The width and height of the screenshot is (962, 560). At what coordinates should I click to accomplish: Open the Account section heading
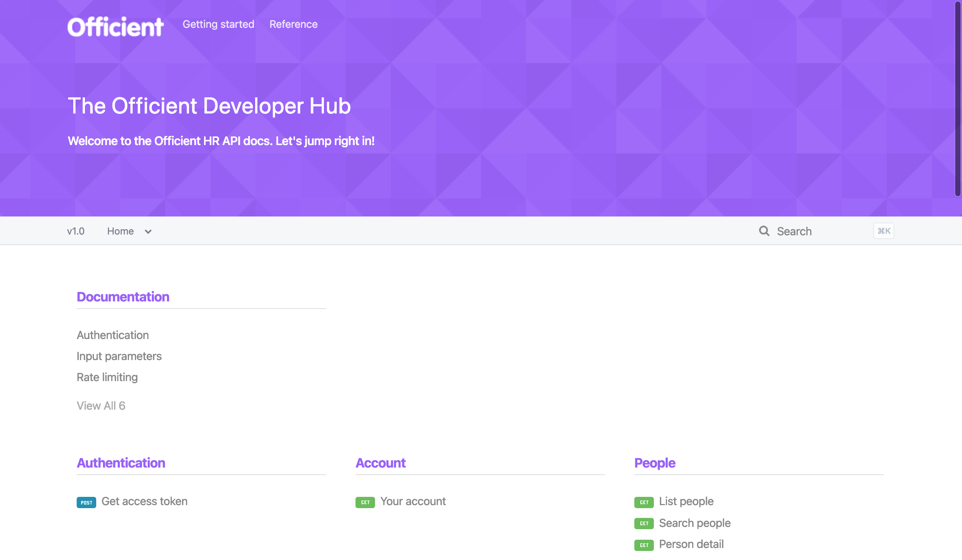click(380, 463)
